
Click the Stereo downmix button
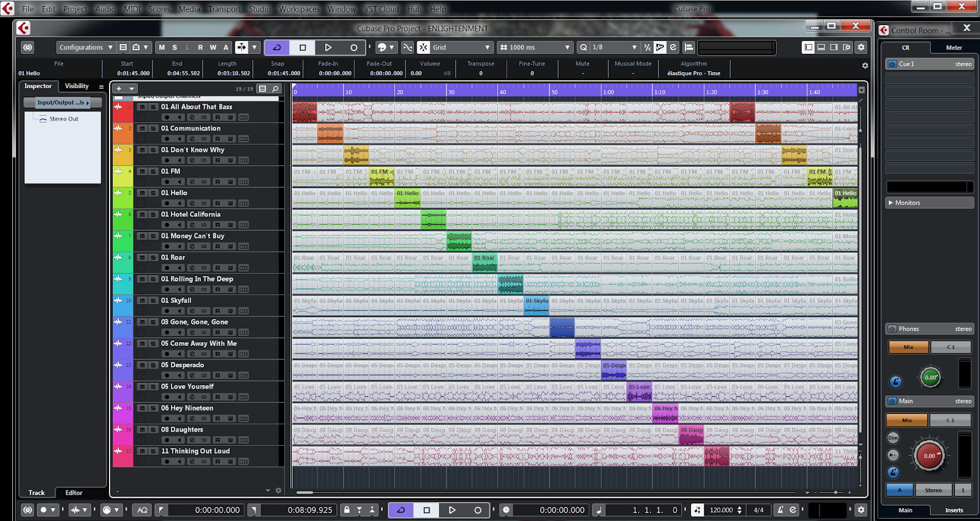[933, 490]
